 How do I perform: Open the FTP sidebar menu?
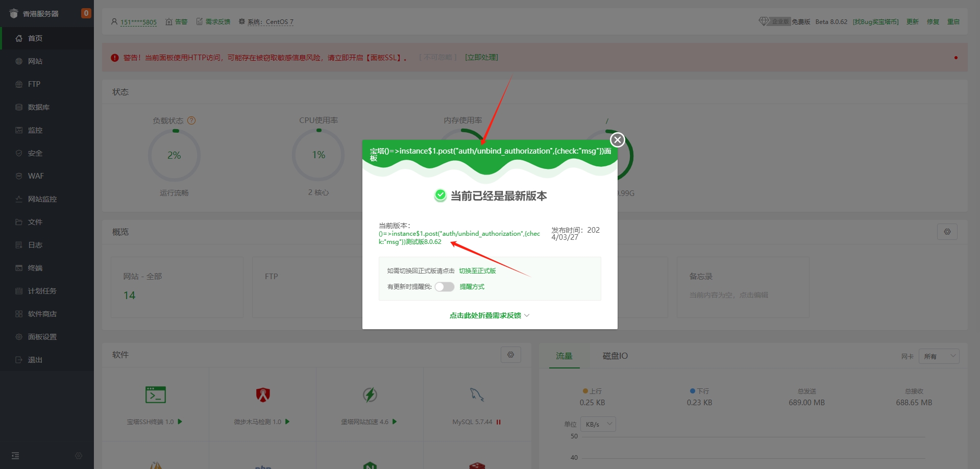click(x=47, y=84)
